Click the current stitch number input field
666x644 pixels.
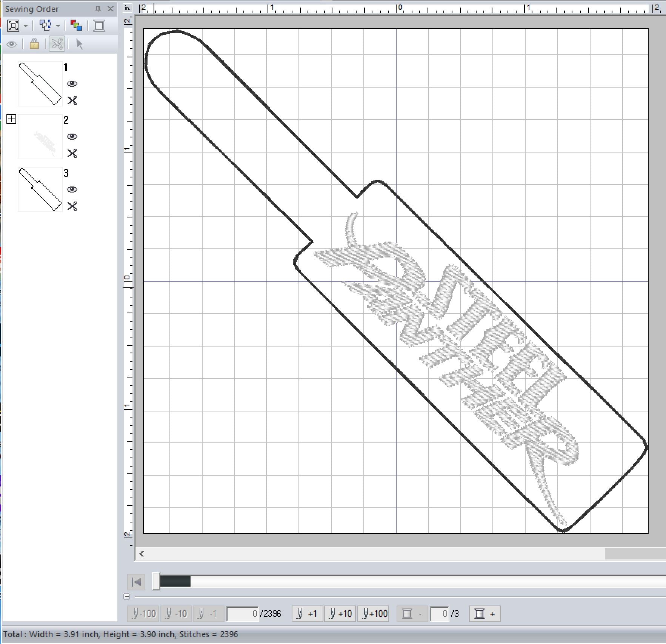tap(243, 614)
